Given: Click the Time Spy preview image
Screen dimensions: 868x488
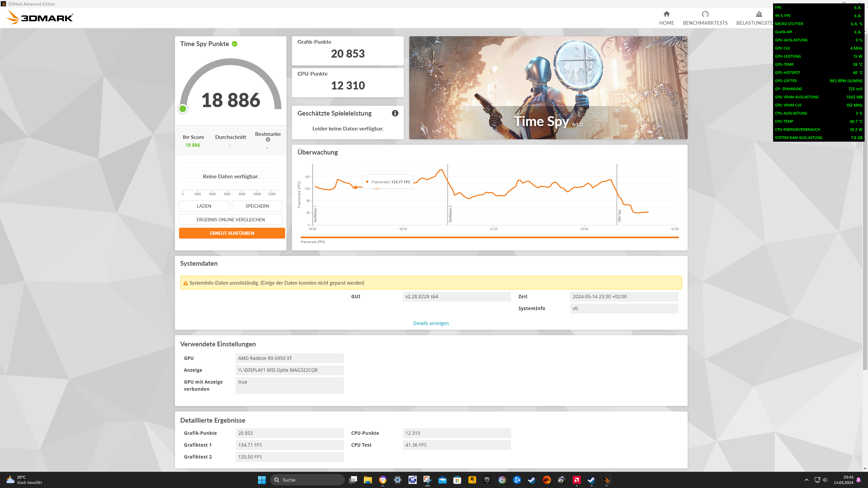Looking at the screenshot, I should 548,87.
